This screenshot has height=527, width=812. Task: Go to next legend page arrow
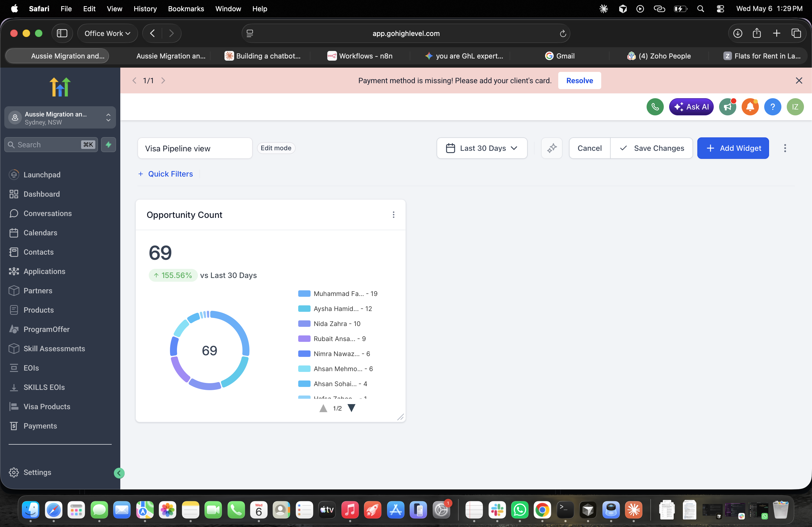click(x=351, y=408)
